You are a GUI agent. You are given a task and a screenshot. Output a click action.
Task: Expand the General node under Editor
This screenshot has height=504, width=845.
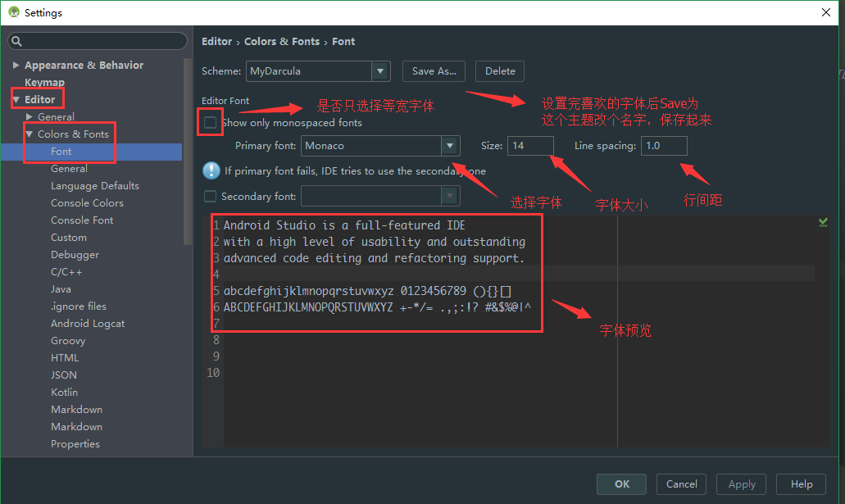point(30,117)
